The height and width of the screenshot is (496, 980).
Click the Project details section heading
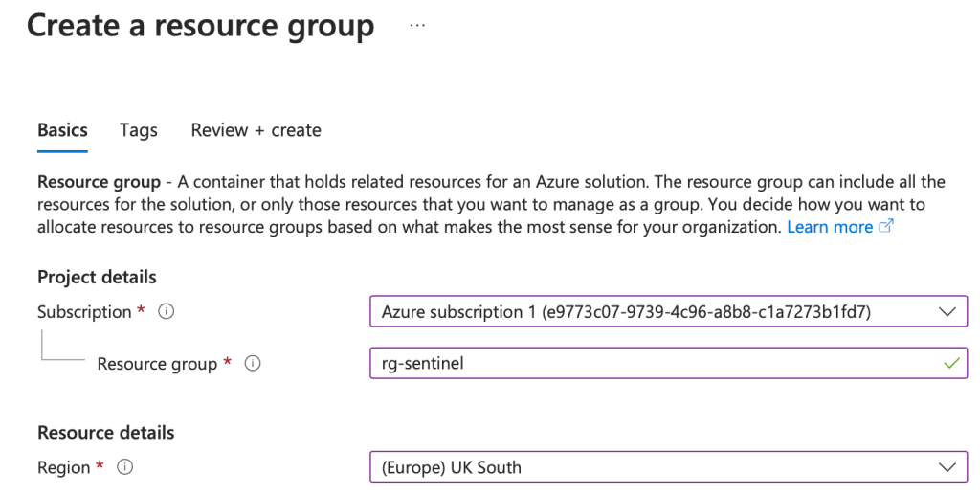point(97,277)
